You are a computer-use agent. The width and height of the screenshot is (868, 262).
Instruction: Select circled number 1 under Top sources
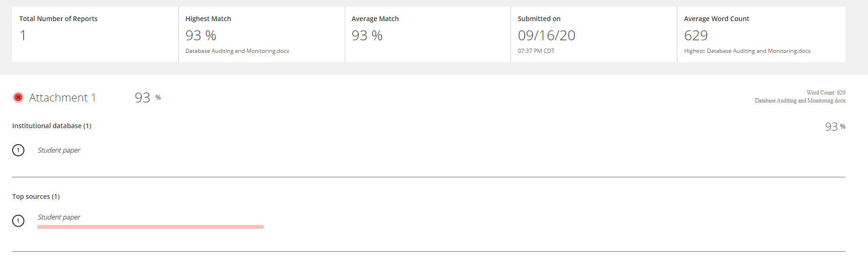18,221
